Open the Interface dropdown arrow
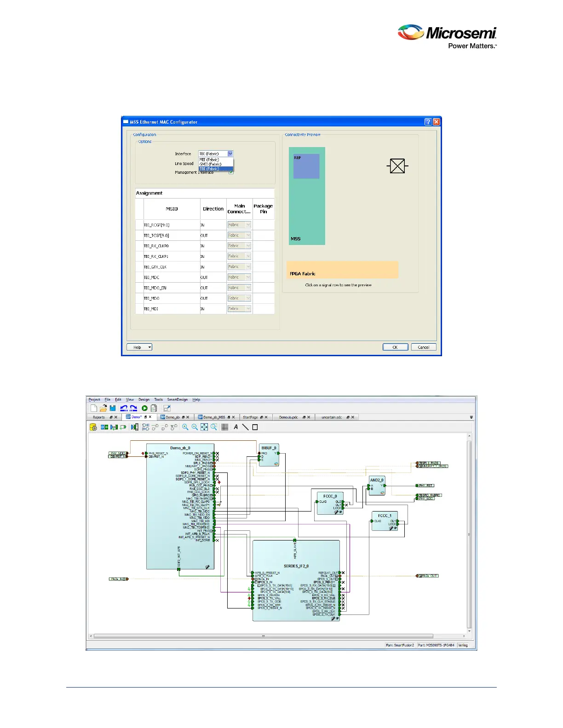Viewport: 563px width, 728px height. pyautogui.click(x=230, y=154)
